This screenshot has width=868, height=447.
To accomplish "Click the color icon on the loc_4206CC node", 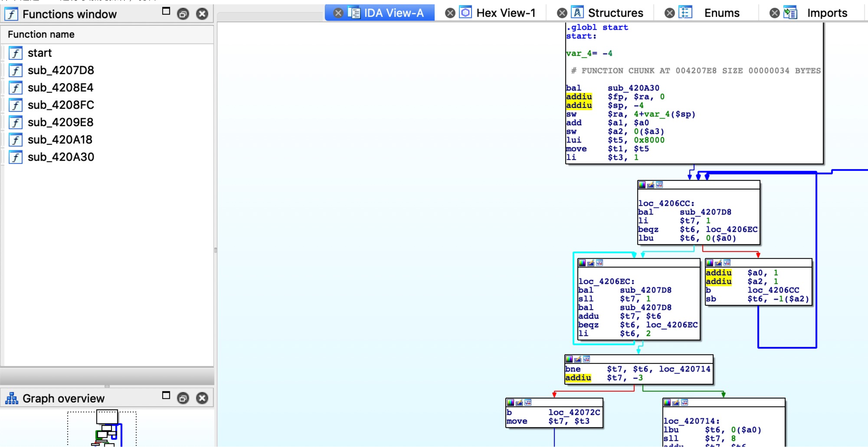I will [642, 185].
